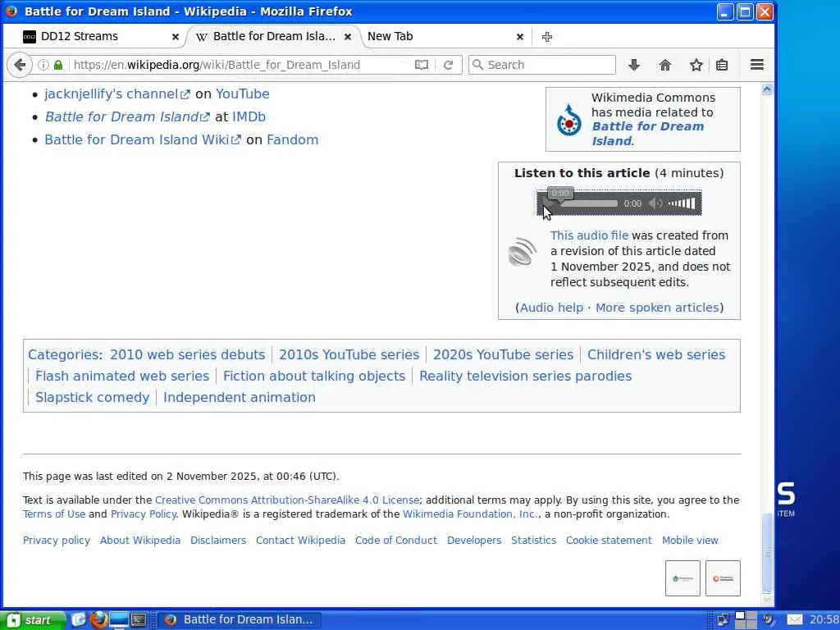This screenshot has height=630, width=840.
Task: Reload the Wikipedia page
Action: 449,65
